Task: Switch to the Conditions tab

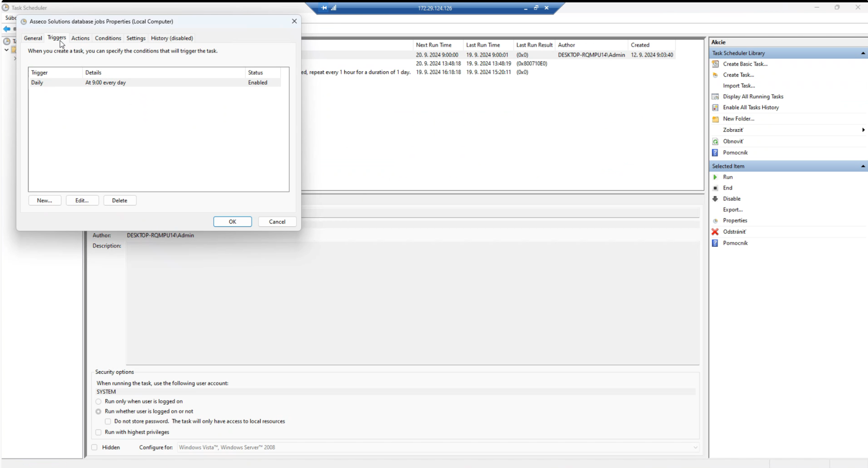Action: [x=108, y=38]
